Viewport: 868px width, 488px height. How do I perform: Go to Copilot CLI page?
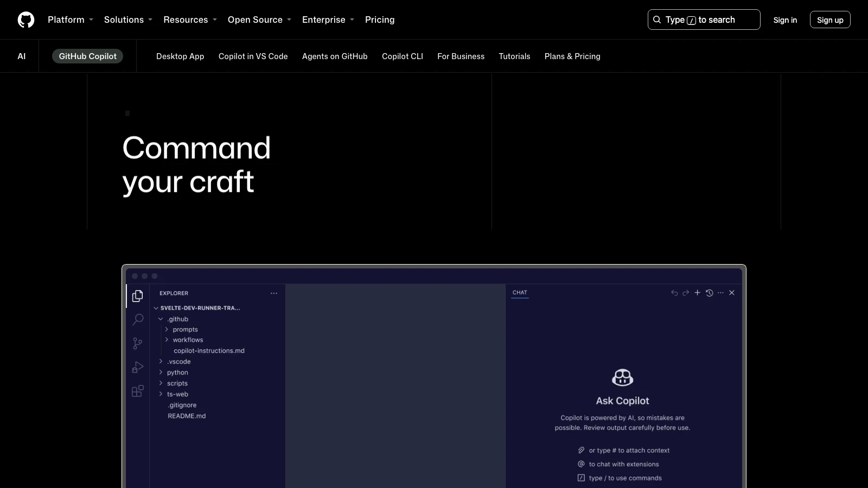403,56
